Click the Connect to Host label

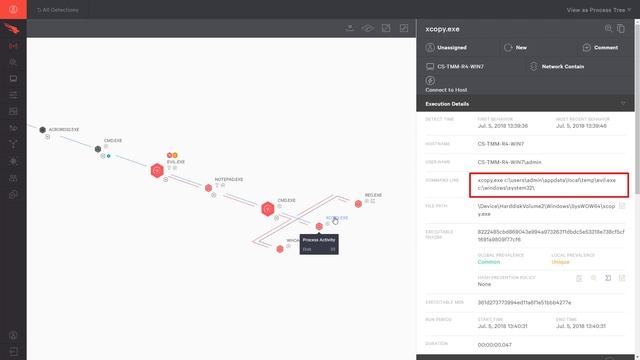[446, 90]
